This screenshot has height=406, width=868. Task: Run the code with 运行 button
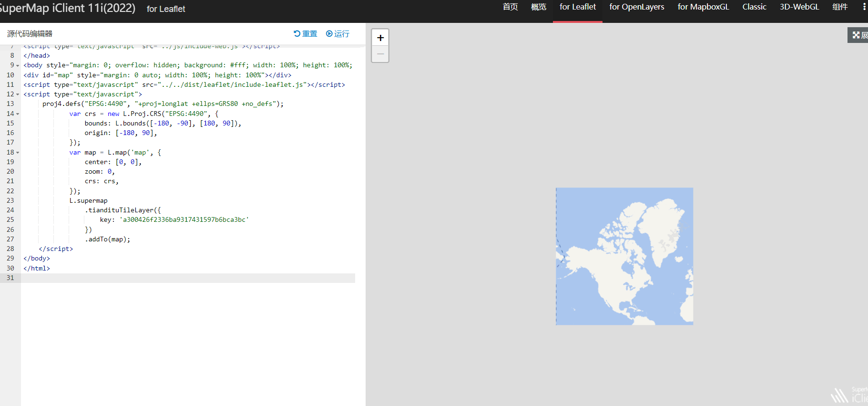tap(337, 34)
